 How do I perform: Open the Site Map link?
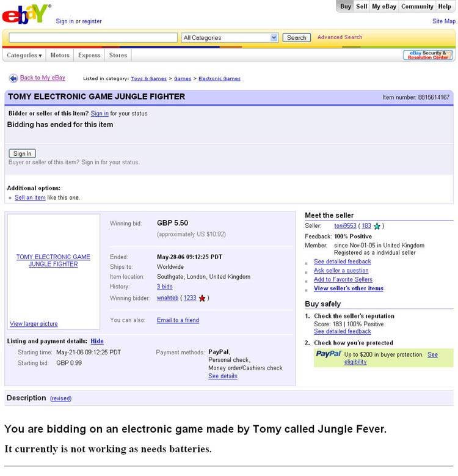click(x=444, y=21)
